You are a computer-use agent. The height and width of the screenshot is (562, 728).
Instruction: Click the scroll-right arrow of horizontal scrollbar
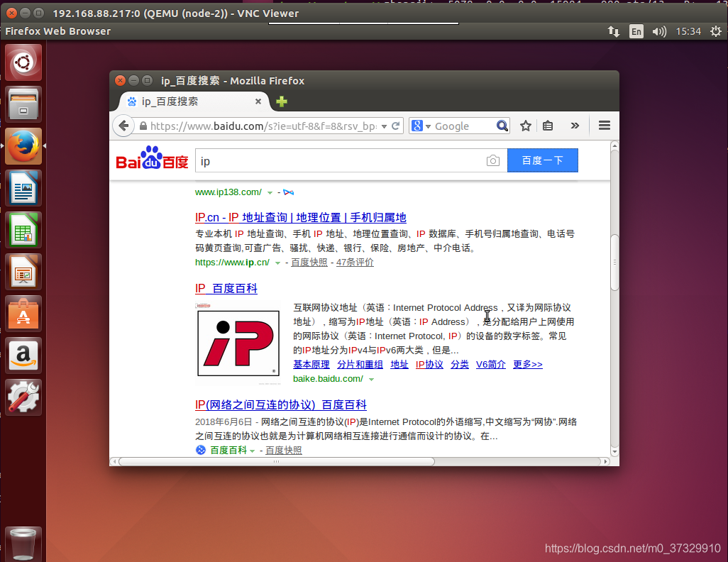pyautogui.click(x=606, y=462)
